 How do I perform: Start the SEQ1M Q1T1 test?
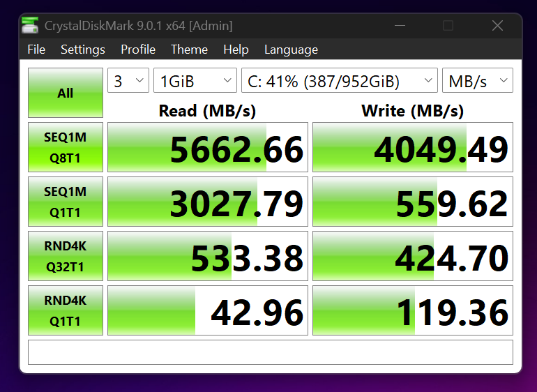66,202
